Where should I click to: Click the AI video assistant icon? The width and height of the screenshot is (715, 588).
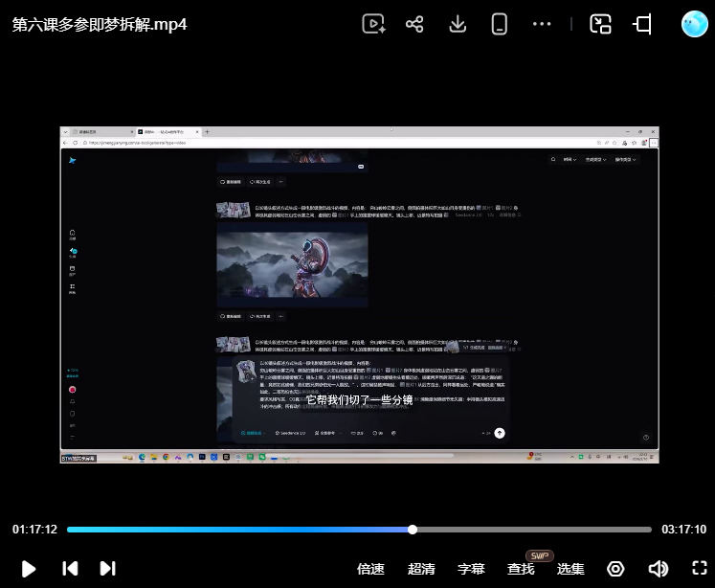pyautogui.click(x=373, y=24)
